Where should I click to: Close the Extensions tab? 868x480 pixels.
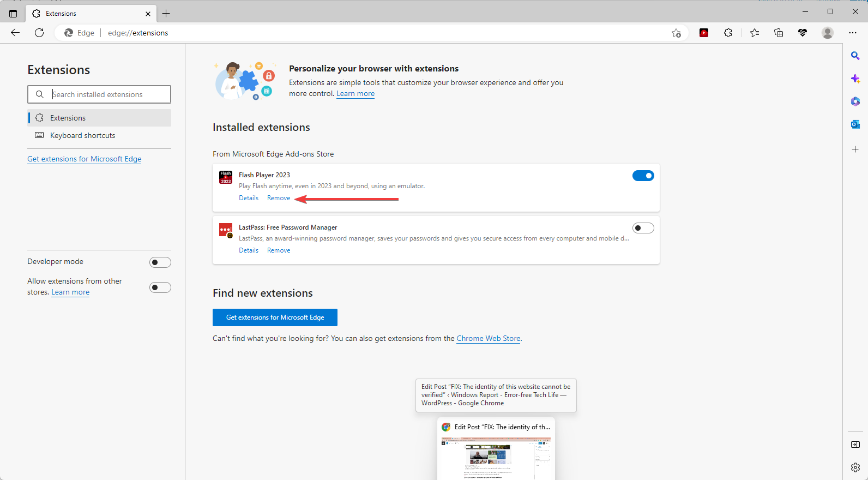[x=148, y=14]
